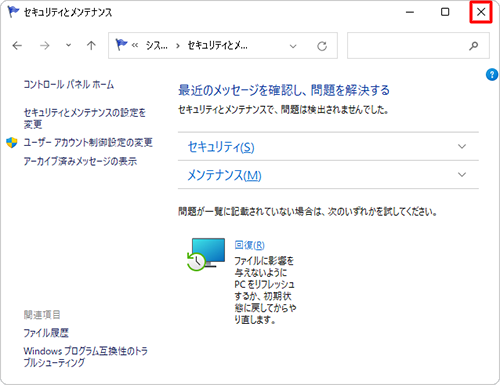Open ファイル履歴 link

tap(46, 333)
